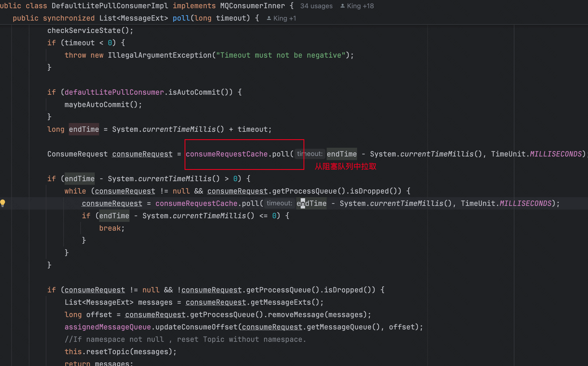Click the King +1 author annotation
588x366 pixels.
point(284,18)
